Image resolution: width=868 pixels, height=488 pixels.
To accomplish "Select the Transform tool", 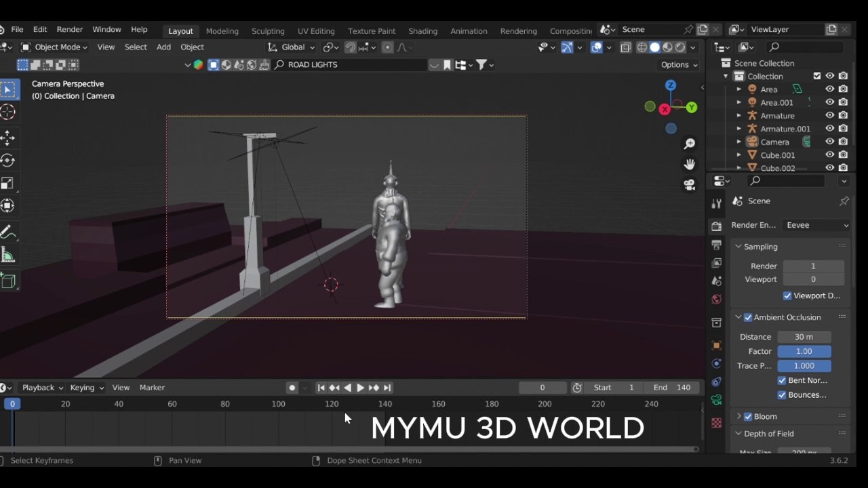I will [7, 205].
